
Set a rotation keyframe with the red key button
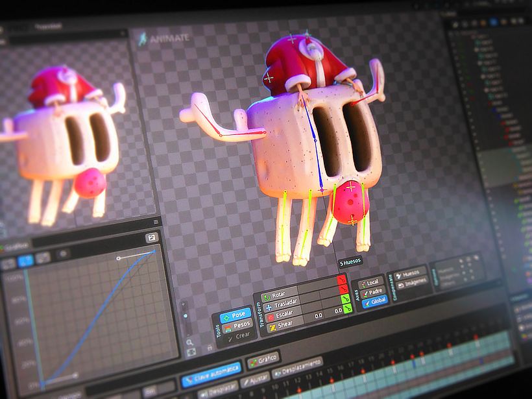(341, 280)
